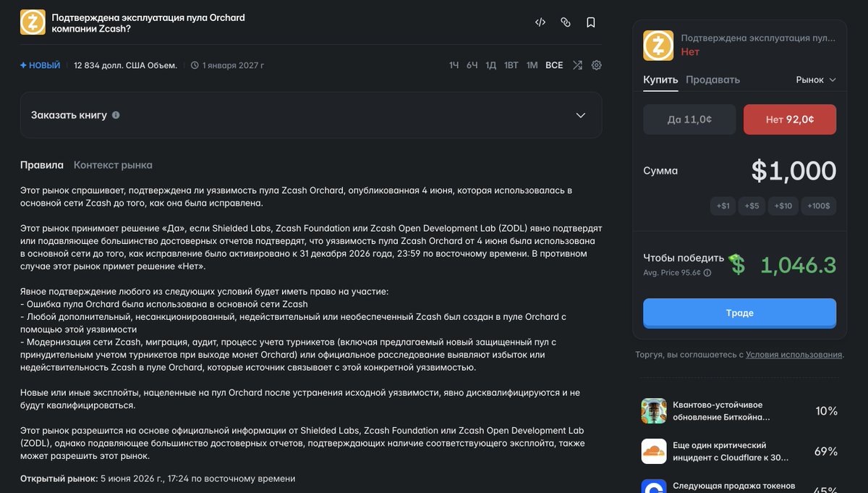This screenshot has height=493, width=868.
Task: Click the Zcash market logo in header
Action: click(33, 22)
